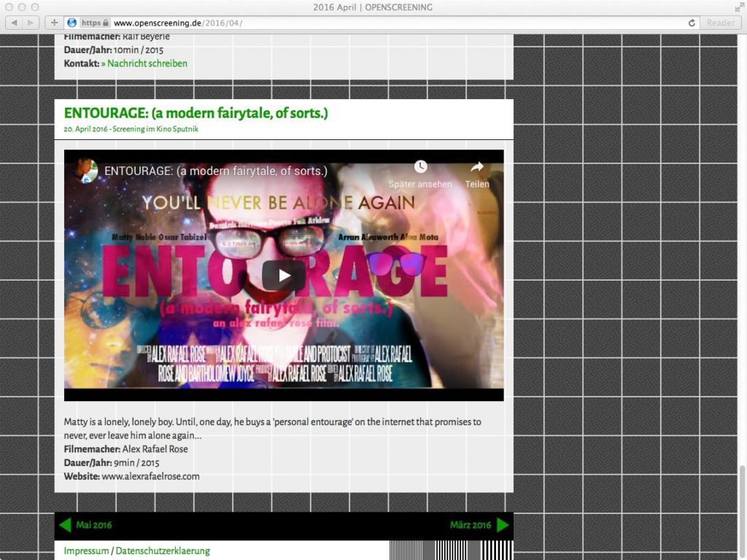Visit www.alexrafaelrose.com website link
The width and height of the screenshot is (747, 560).
coord(150,476)
